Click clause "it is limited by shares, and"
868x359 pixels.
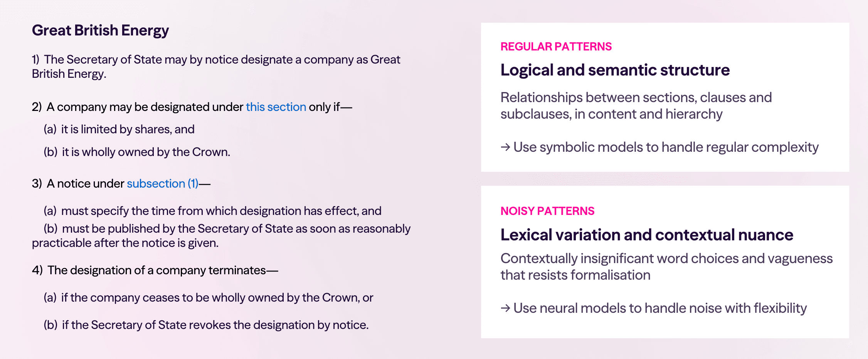coord(128,129)
